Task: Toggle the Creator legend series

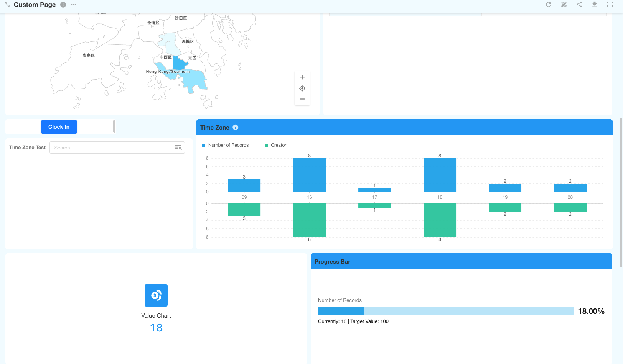Action: (275, 145)
